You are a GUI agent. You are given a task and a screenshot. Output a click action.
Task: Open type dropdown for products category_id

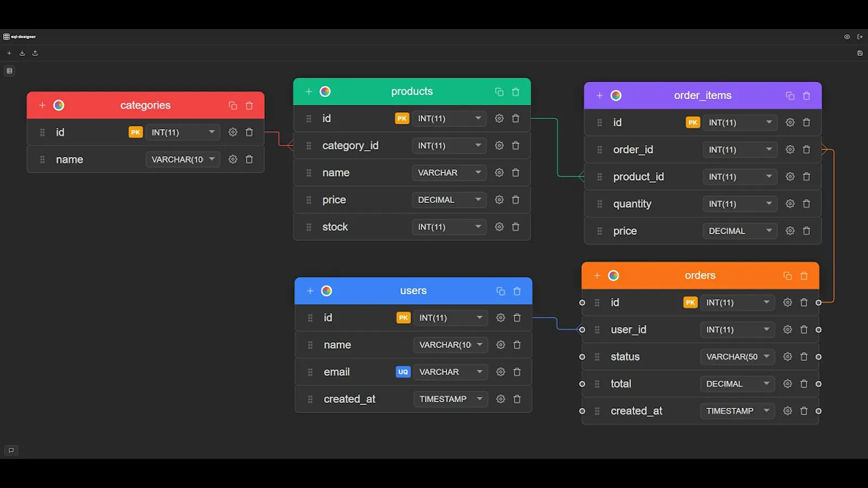point(449,146)
